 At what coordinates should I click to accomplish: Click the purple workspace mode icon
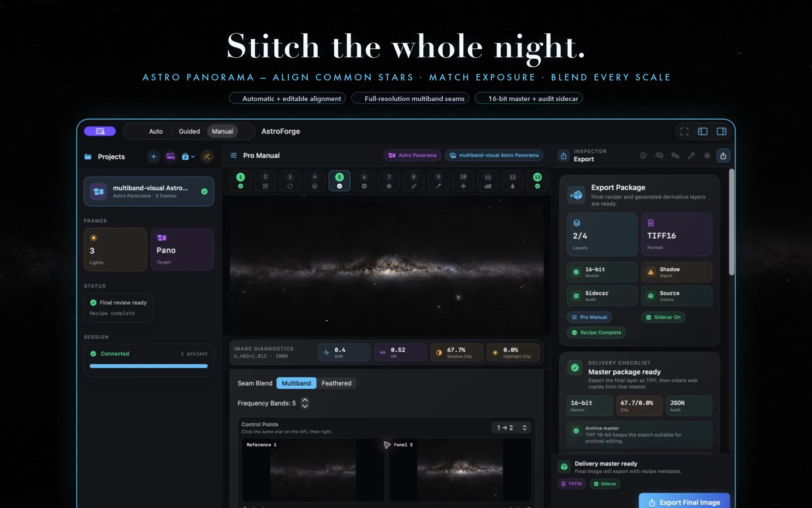[100, 131]
